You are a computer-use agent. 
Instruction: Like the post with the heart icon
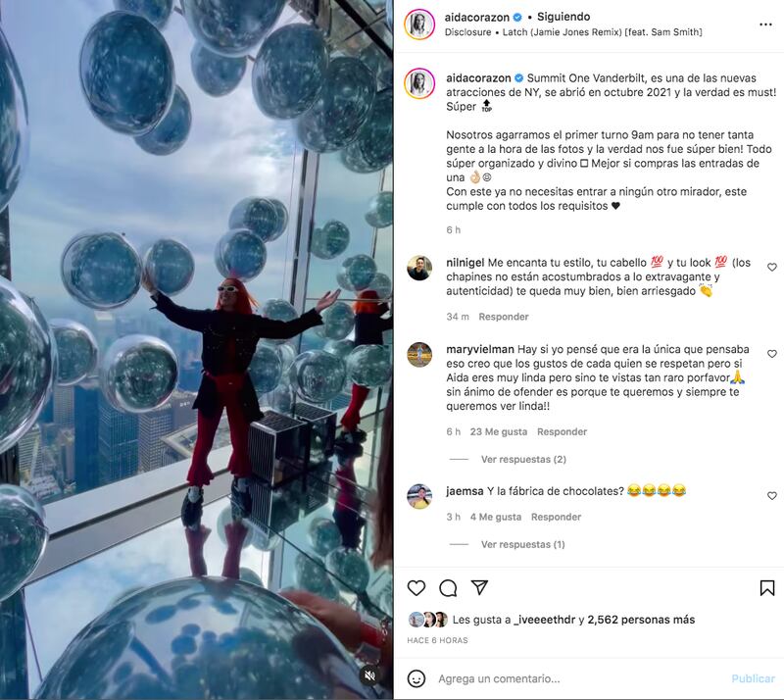tap(416, 588)
